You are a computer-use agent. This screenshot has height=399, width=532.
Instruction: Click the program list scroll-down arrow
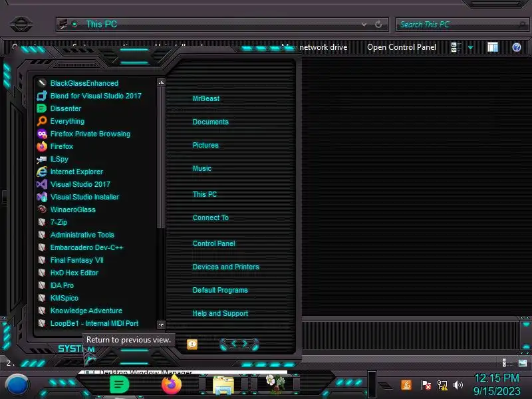pos(161,325)
